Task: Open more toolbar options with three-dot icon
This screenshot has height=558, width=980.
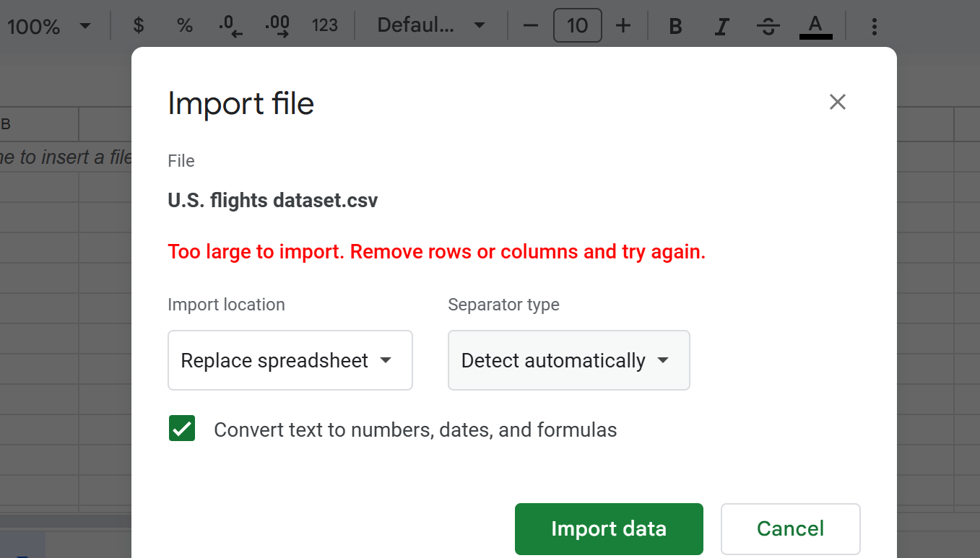Action: pos(875,26)
